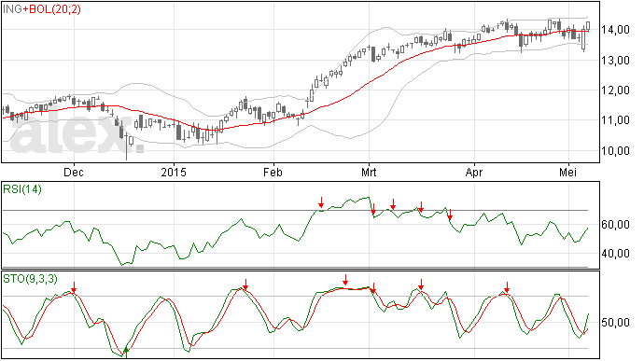Click the 13,00 price axis label

(x=615, y=61)
